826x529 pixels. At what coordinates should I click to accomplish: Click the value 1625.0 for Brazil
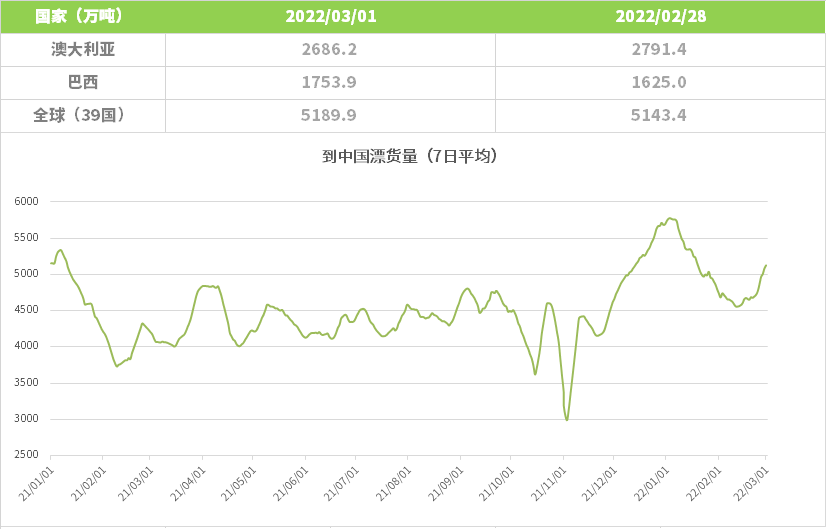659,82
